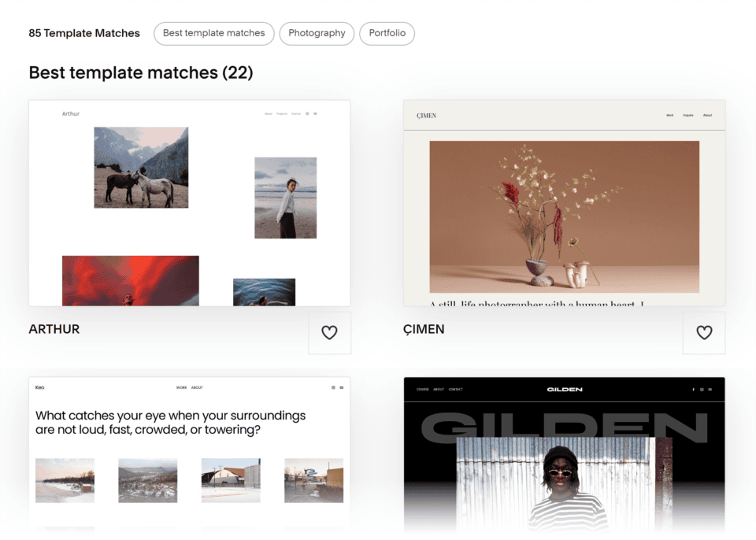Open the Work link in ÇIMEN's navigation
Viewport: 756px width, 540px height.
point(670,115)
